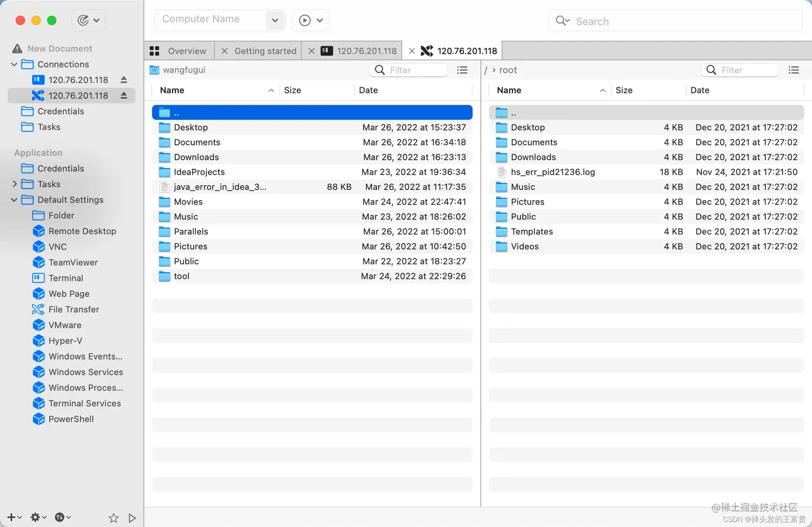The width and height of the screenshot is (812, 527).
Task: Close the terminal 120.76.201.118 tab
Action: pos(311,51)
